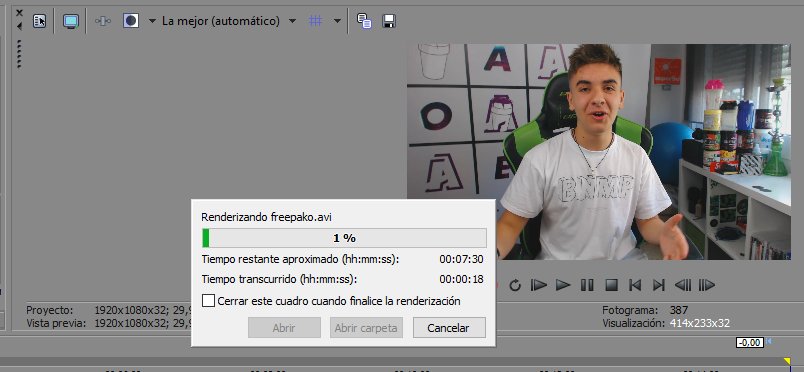
Task: Open the project video properties icon
Action: 39,21
